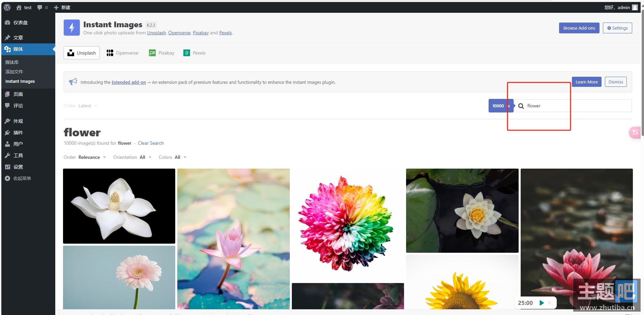Viewport: 644px width, 315px height.
Task: Select the red lotus dark background thumbnail
Action: click(577, 239)
